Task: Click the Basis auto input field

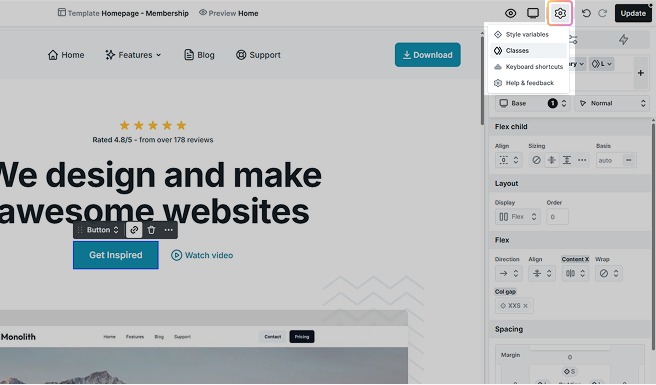Action: [x=609, y=160]
